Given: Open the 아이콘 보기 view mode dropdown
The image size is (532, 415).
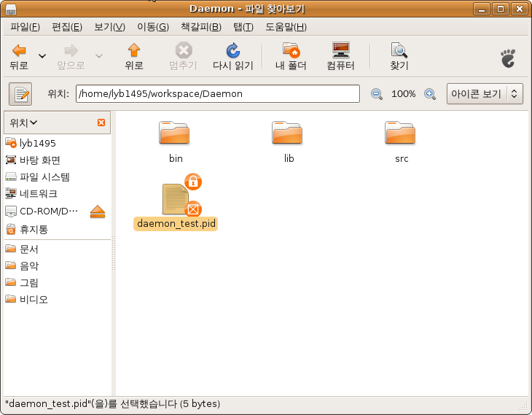Looking at the screenshot, I should 485,94.
